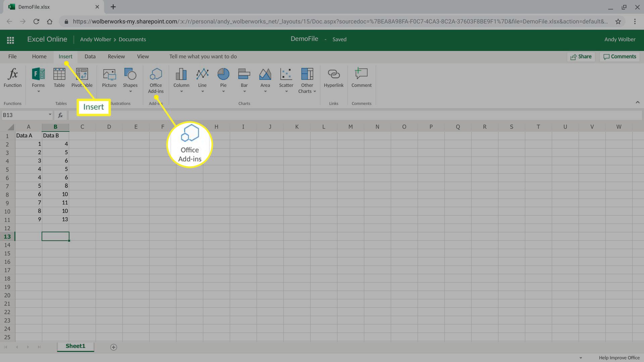The height and width of the screenshot is (362, 644).
Task: Select the View tab
Action: 143,56
